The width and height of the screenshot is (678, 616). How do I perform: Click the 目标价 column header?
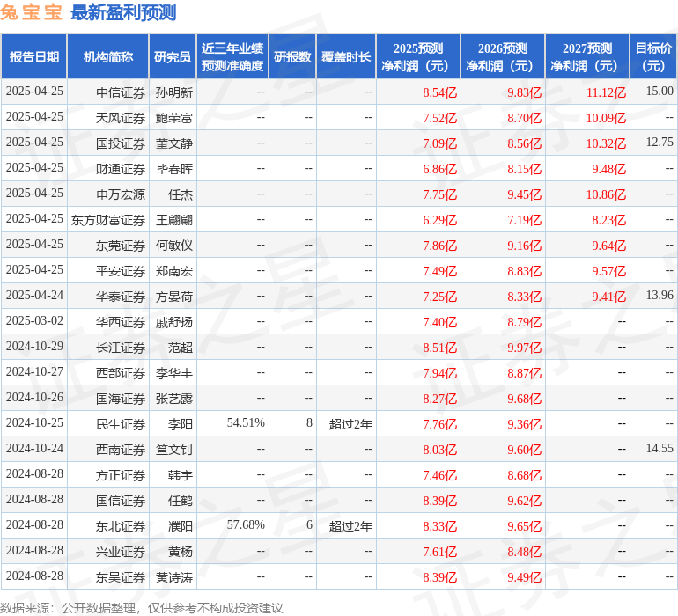pyautogui.click(x=653, y=57)
